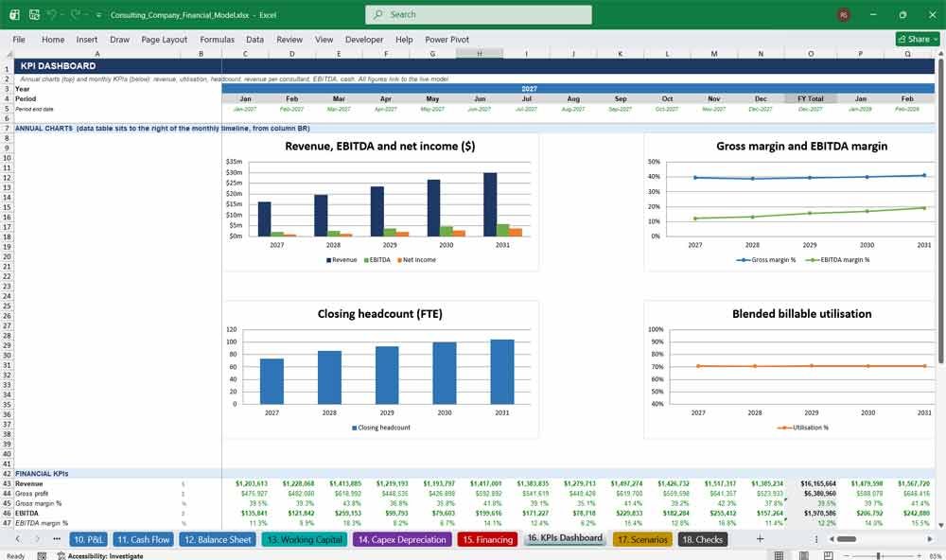This screenshot has width=946, height=560.
Task: Open the Developer ribbon tab
Action: pyautogui.click(x=364, y=39)
